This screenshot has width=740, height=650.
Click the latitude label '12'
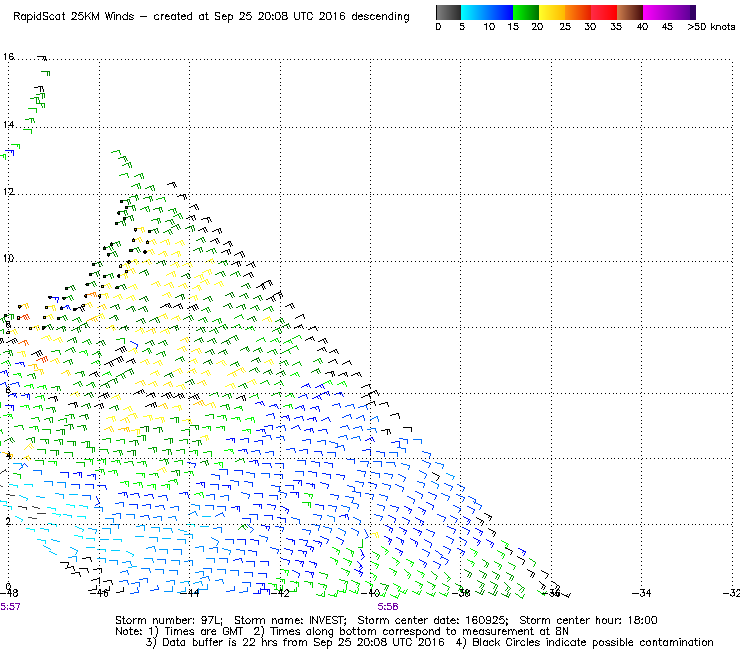(x=8, y=192)
